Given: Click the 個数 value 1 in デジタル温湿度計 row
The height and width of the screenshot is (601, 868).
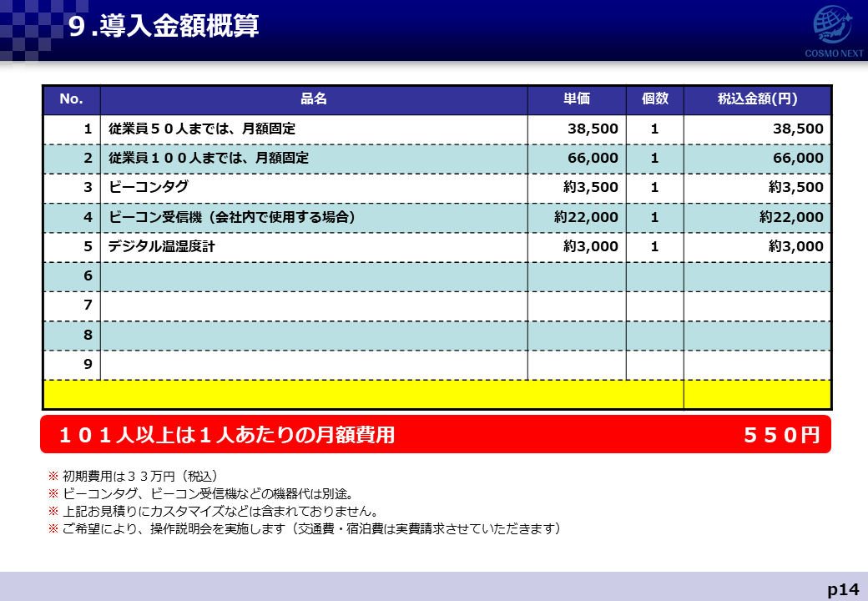Looking at the screenshot, I should [655, 246].
